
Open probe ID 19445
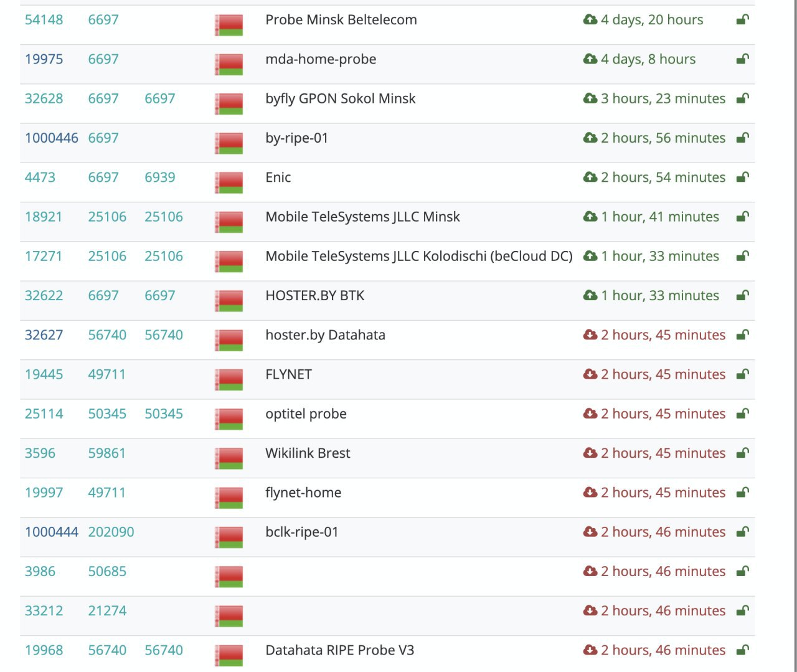point(44,374)
